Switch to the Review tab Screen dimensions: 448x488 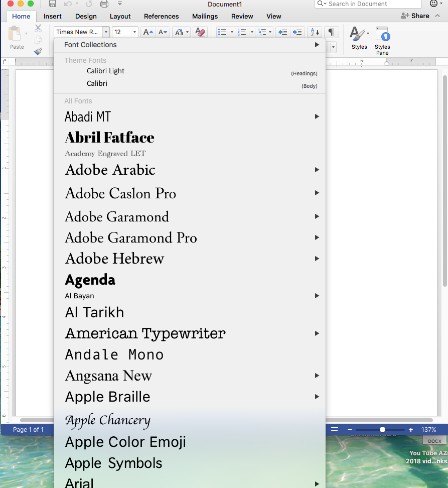coord(242,16)
